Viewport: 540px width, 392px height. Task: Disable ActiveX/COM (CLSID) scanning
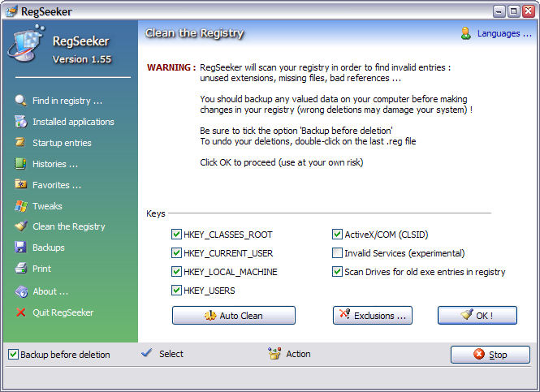pos(337,235)
